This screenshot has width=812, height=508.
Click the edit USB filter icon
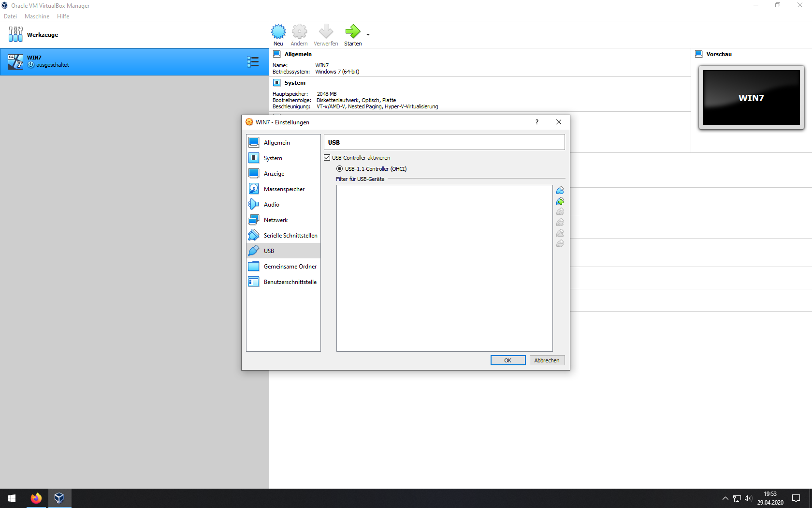tap(560, 212)
